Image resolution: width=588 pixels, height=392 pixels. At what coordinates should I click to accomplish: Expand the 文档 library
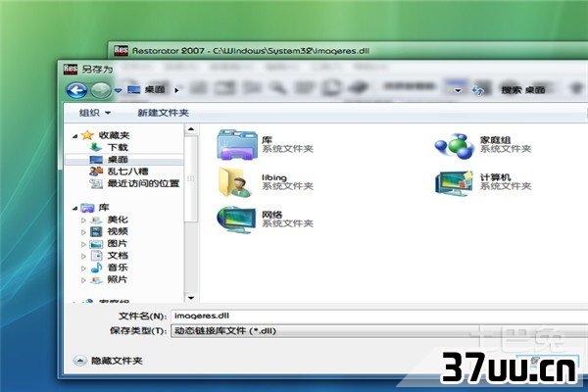click(83, 256)
